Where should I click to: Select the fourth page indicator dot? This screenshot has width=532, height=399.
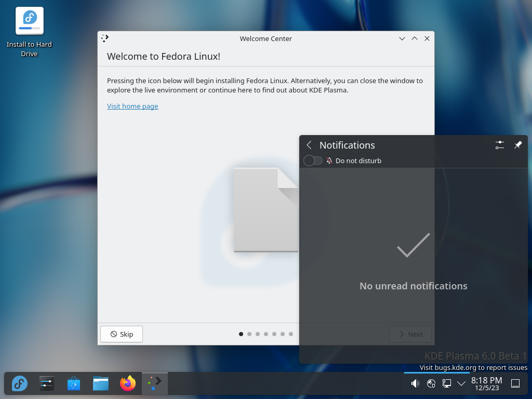[266, 334]
